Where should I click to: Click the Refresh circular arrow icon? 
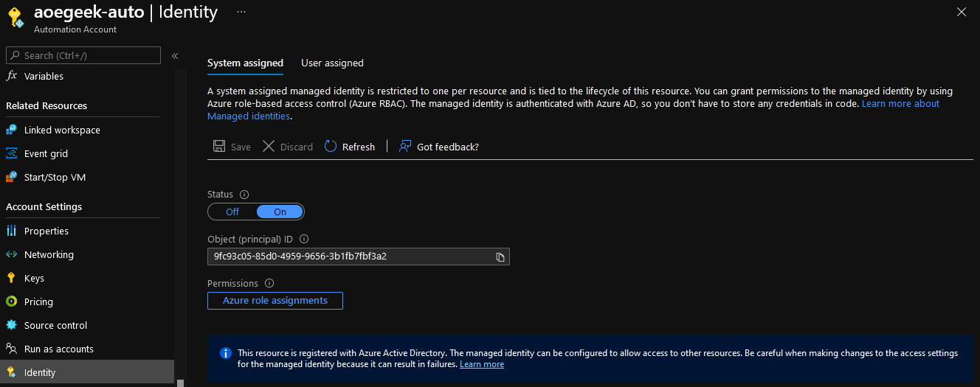point(331,147)
